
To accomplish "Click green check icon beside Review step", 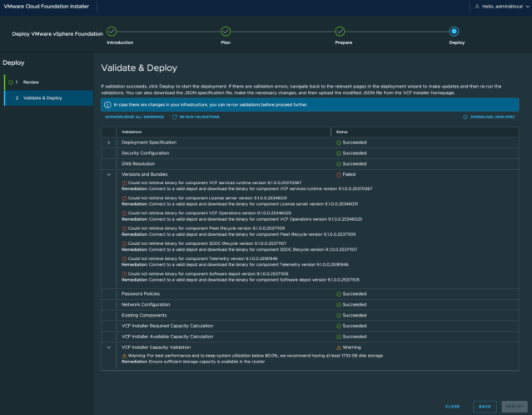I will [11, 82].
